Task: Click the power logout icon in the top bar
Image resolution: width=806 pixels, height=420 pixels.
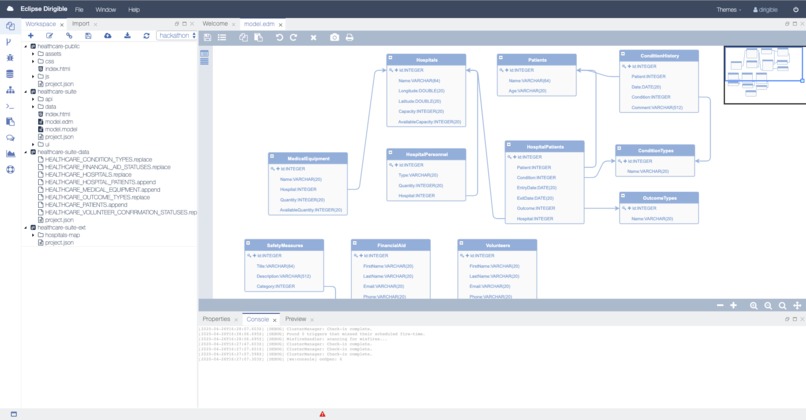Action: (796, 10)
